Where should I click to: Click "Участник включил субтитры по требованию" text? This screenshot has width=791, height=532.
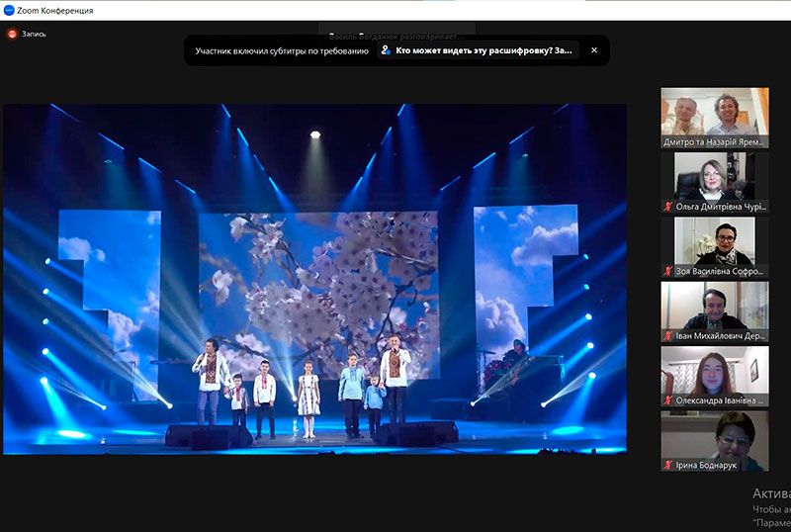tap(282, 50)
